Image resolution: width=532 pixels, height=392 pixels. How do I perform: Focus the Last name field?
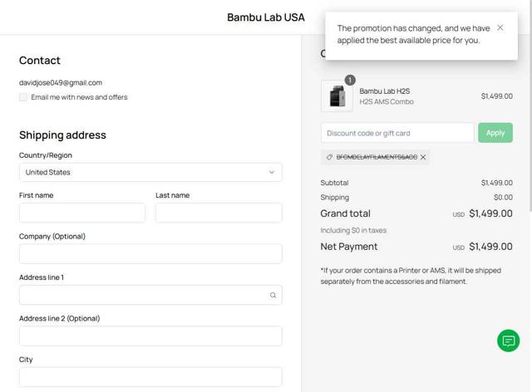(219, 213)
